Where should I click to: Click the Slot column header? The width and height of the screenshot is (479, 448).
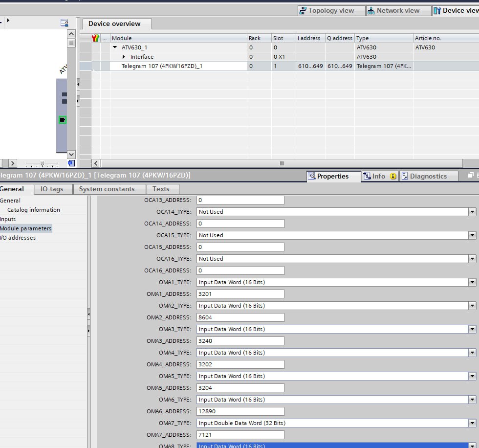point(283,38)
